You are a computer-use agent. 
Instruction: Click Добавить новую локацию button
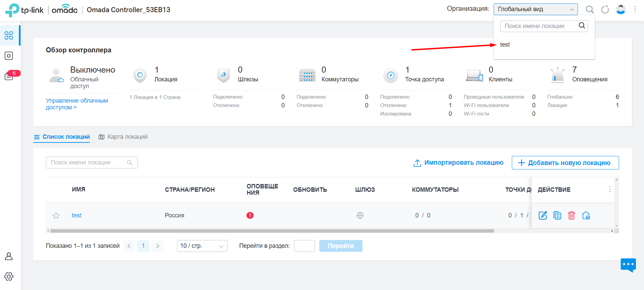click(565, 163)
